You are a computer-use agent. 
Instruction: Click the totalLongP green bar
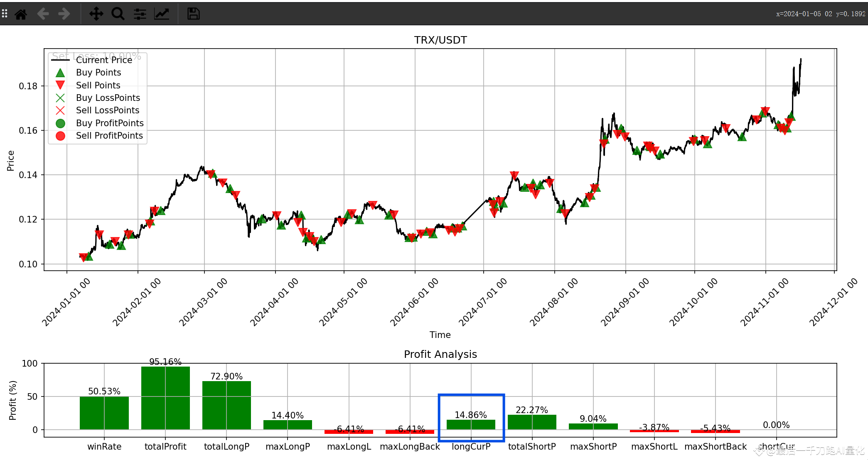coord(226,405)
